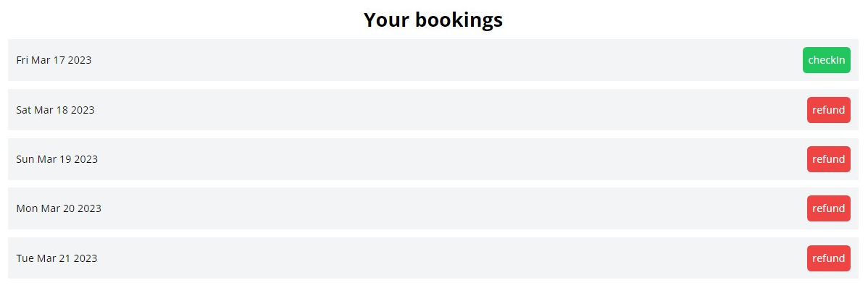The height and width of the screenshot is (288, 868).
Task: Click 'Tue' in the Tue Mar 21 date
Action: point(25,258)
